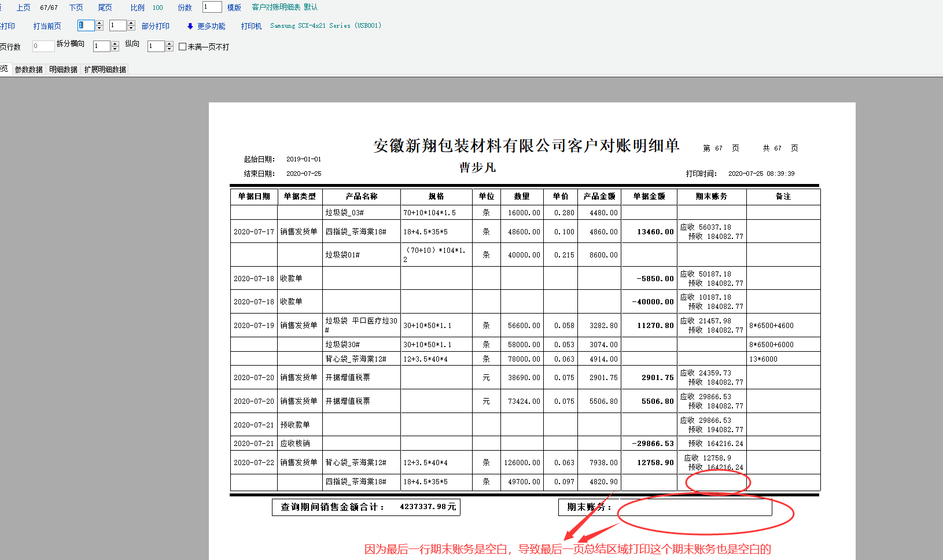The height and width of the screenshot is (560, 943).
Task: Go to next page with 下页
Action: [x=76, y=8]
